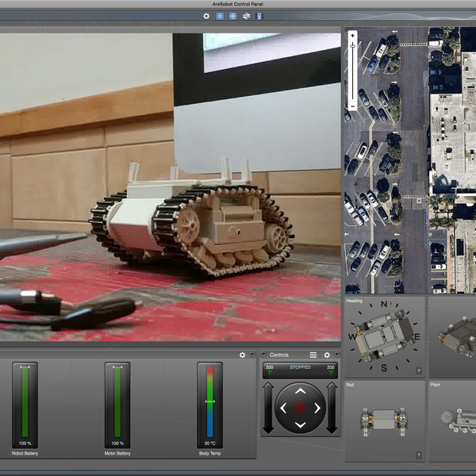Click the map zoom slider handle
476x476 pixels.
pos(353,47)
